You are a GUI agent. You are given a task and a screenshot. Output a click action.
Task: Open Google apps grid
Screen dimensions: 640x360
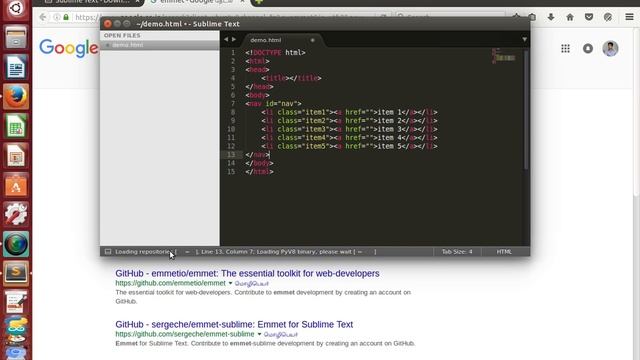pyautogui.click(x=565, y=49)
